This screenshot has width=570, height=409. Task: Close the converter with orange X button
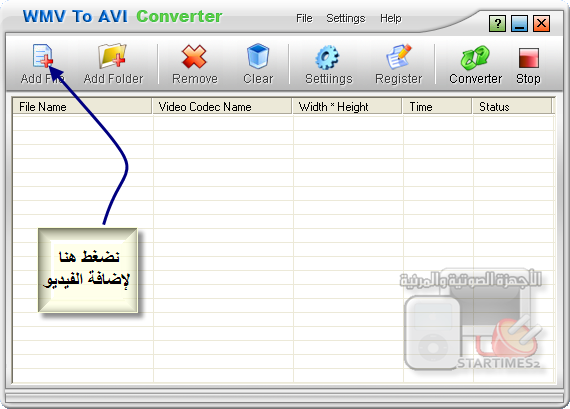click(541, 24)
